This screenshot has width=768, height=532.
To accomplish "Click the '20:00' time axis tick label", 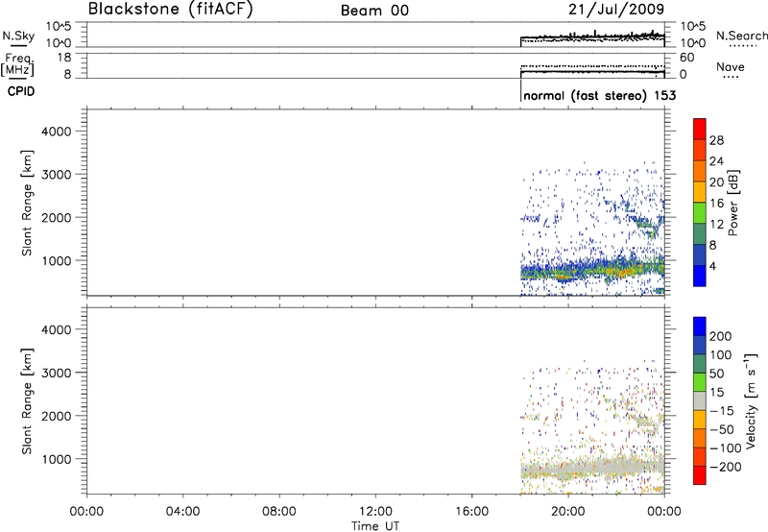I will (x=568, y=512).
